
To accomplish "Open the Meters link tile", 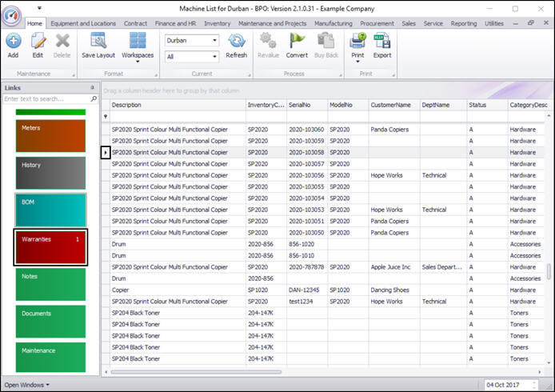I will click(x=50, y=135).
